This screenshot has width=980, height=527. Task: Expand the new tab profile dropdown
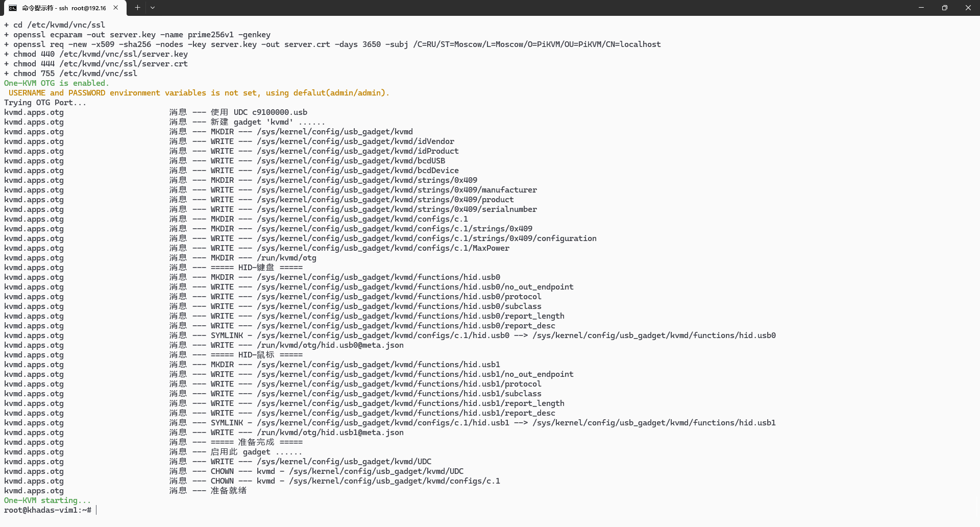tap(153, 8)
